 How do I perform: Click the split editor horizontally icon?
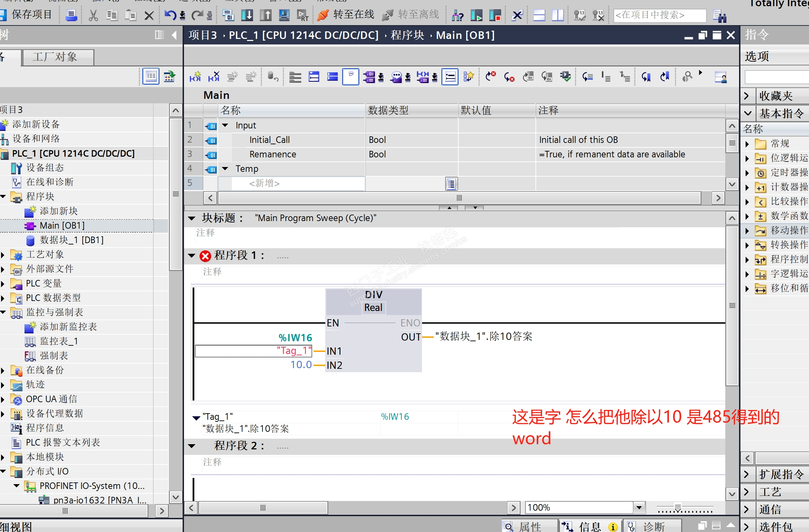click(539, 15)
